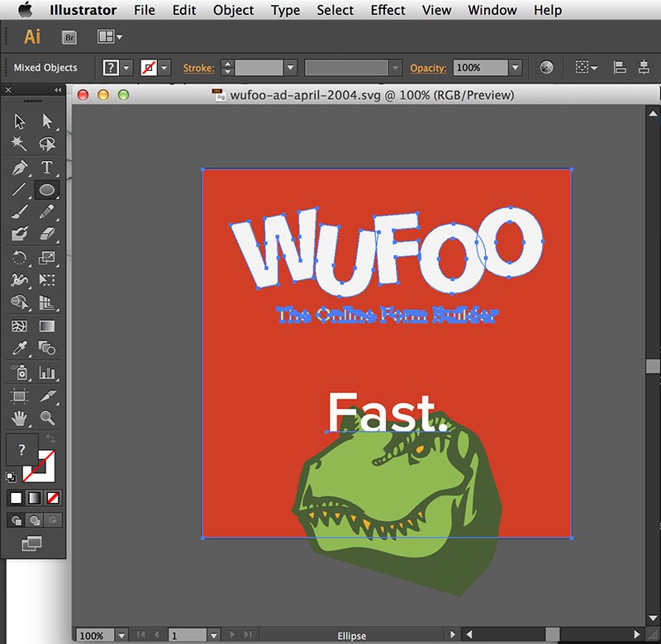Set paint mode to Gradient
Image resolution: width=661 pixels, height=644 pixels.
(34, 498)
